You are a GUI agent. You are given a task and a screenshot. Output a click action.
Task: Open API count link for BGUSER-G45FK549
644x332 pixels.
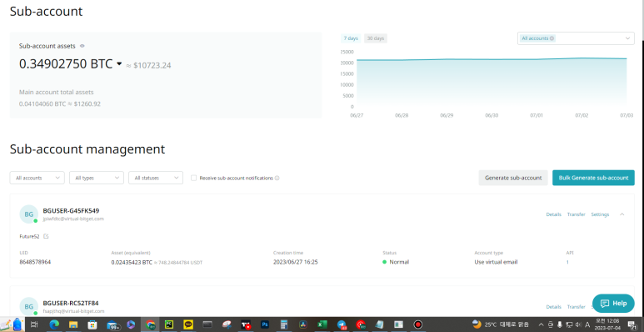pyautogui.click(x=567, y=262)
